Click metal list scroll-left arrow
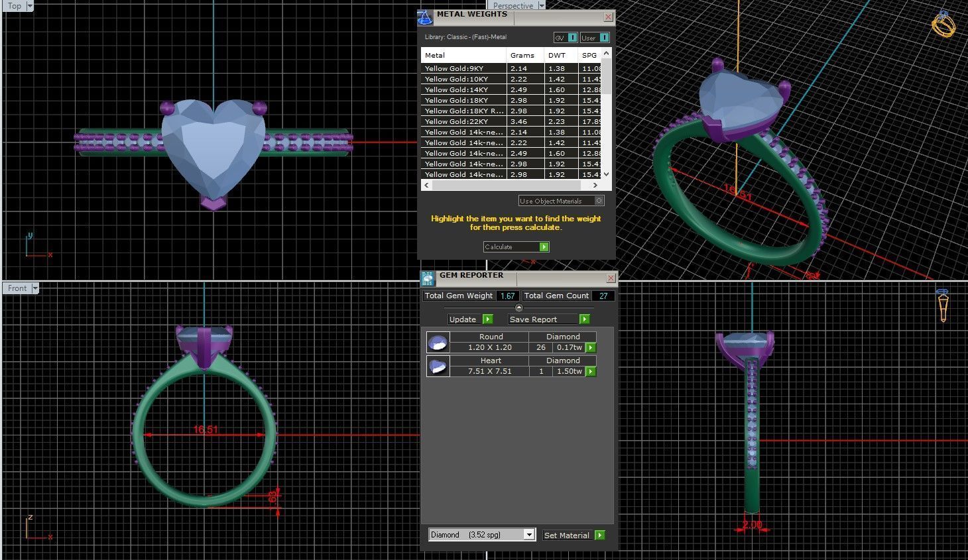Viewport: 968px width, 560px height. tap(426, 186)
